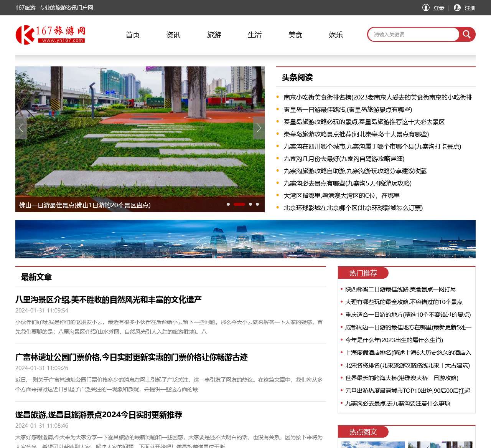Open the 美食 navigation menu
The width and height of the screenshot is (491, 448).
(295, 35)
